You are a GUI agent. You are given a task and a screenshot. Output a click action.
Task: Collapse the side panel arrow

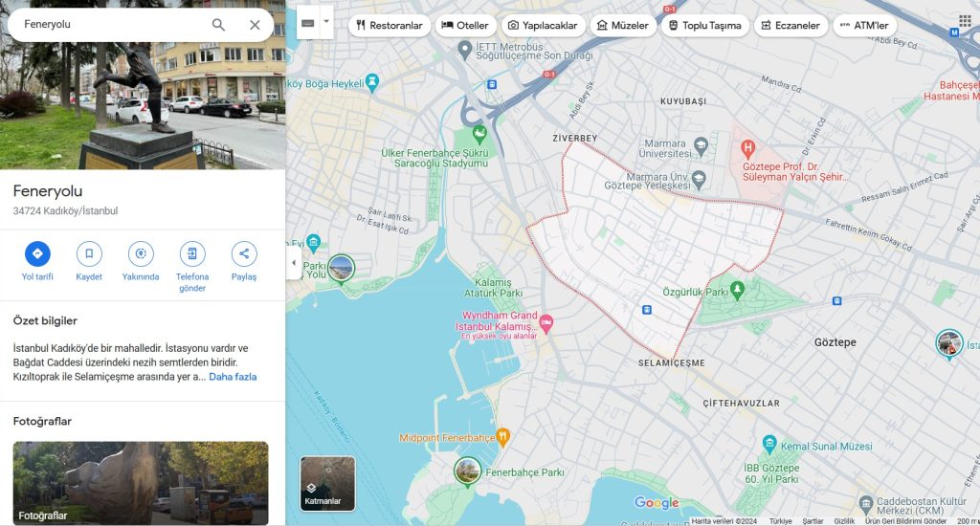point(294,263)
